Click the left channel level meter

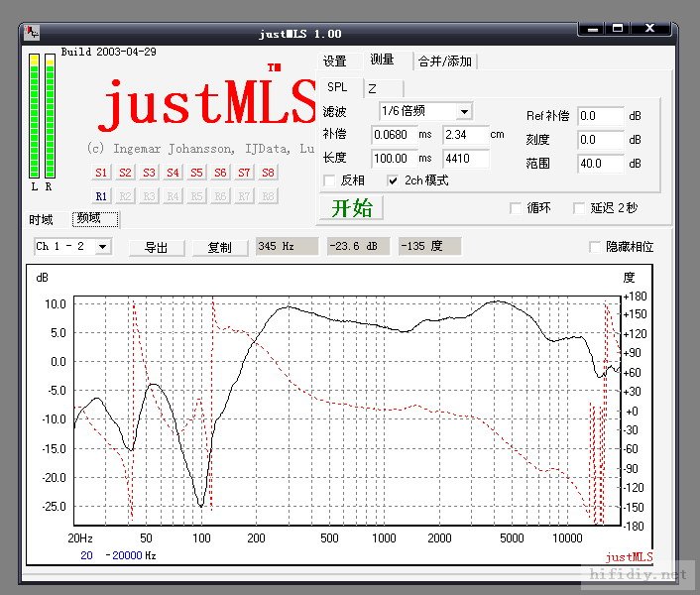[35, 116]
